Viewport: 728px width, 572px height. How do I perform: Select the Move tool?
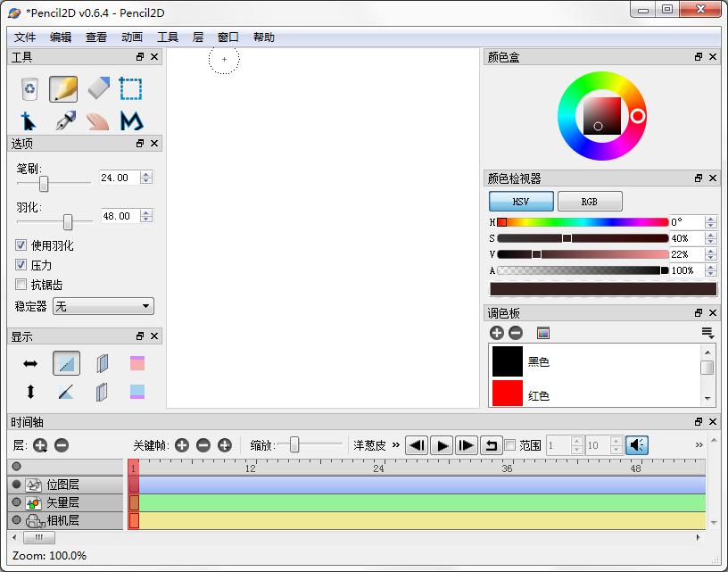click(x=29, y=120)
